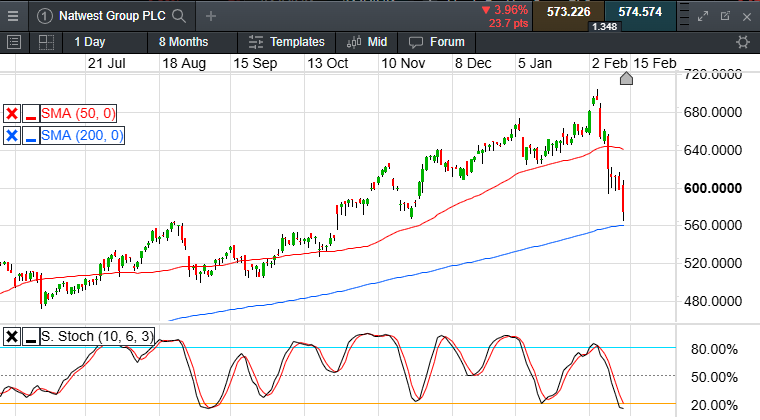This screenshot has height=420, width=760.
Task: Click the 574.574 buy price button
Action: tap(641, 12)
